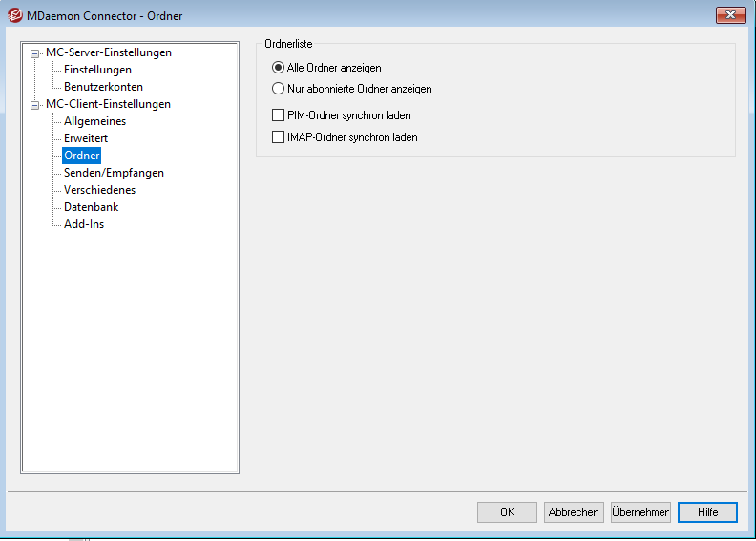The height and width of the screenshot is (541, 756).
Task: Switch to the Senden/Empfangen settings page
Action: tap(114, 173)
